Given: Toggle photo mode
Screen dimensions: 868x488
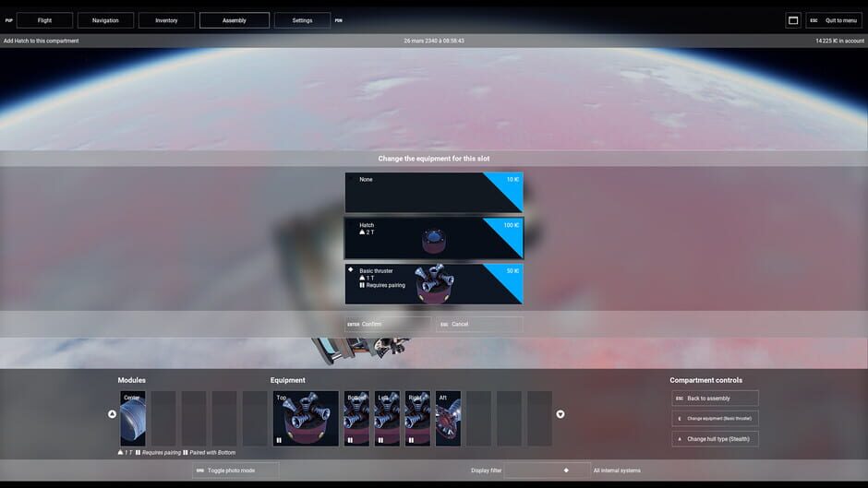Looking at the screenshot, I should (235, 470).
